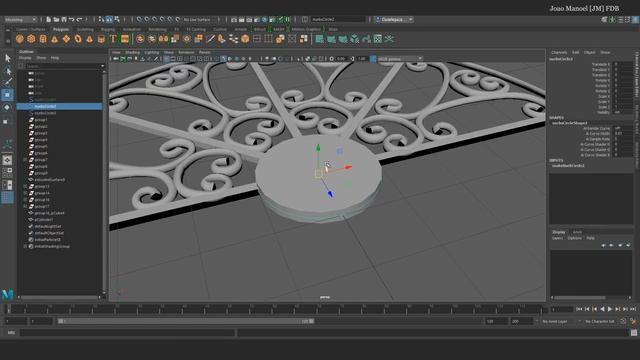
Task: Click the red X axis manipulator handle
Action: pos(348,167)
